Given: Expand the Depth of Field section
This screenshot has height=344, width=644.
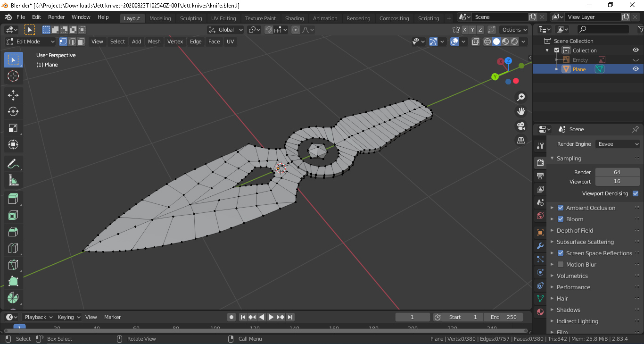Looking at the screenshot, I should (x=553, y=230).
